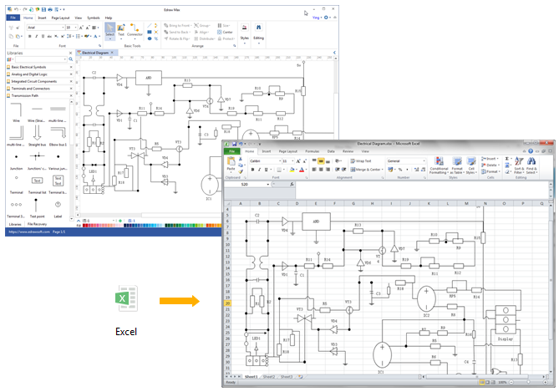Click the Paste icon in Excel
559x392 pixels.
pyautogui.click(x=231, y=164)
